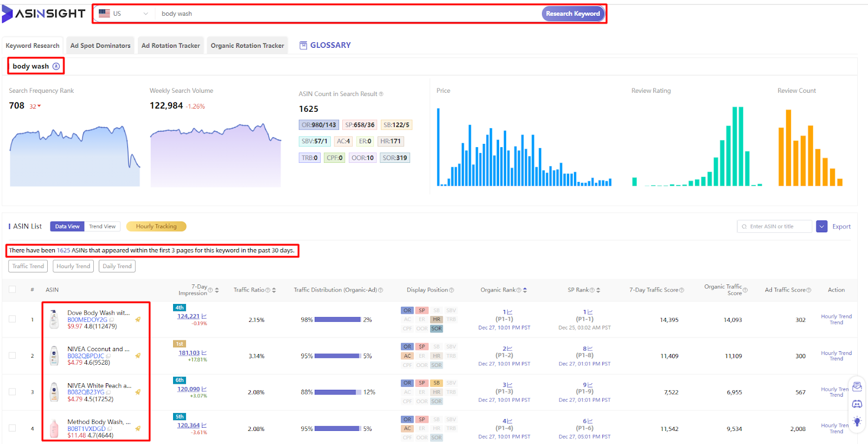The height and width of the screenshot is (444, 868).
Task: Check the Dove Body Wash row checkbox
Action: click(x=12, y=319)
